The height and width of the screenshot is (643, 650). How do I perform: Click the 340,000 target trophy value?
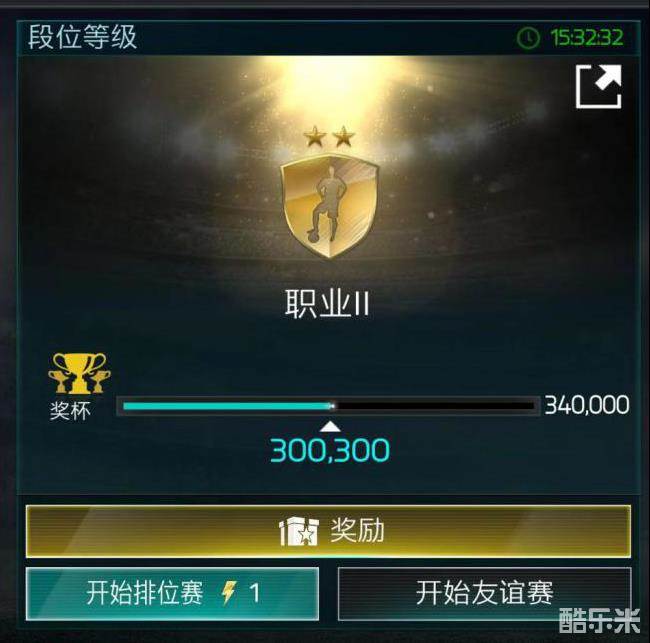click(587, 405)
